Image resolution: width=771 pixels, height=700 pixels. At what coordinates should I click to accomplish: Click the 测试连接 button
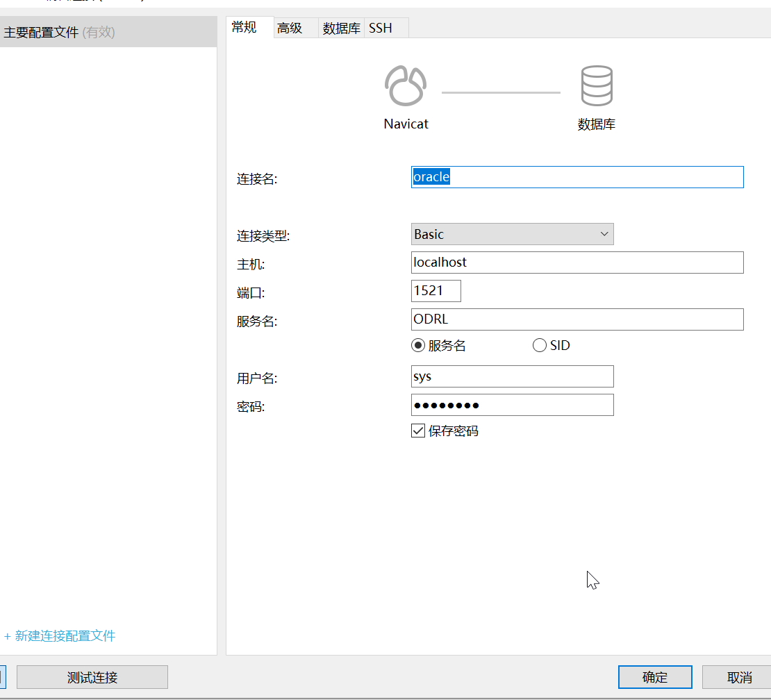92,677
